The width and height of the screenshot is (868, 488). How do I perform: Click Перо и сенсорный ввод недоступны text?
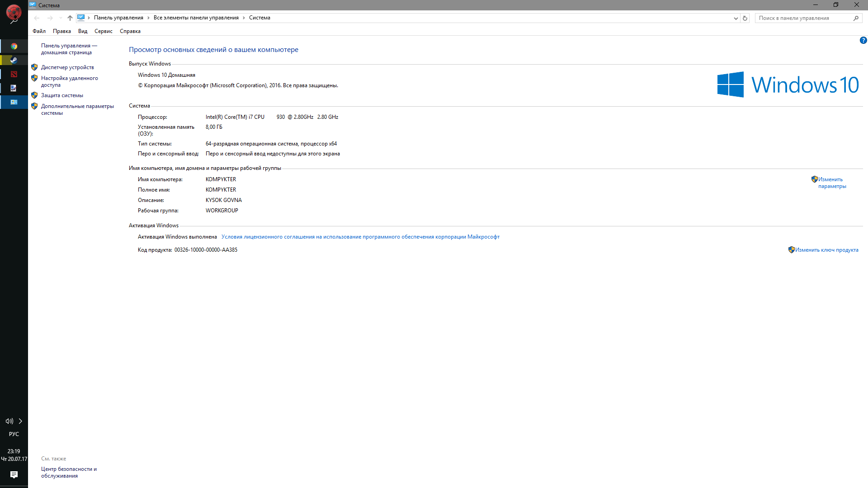point(273,154)
